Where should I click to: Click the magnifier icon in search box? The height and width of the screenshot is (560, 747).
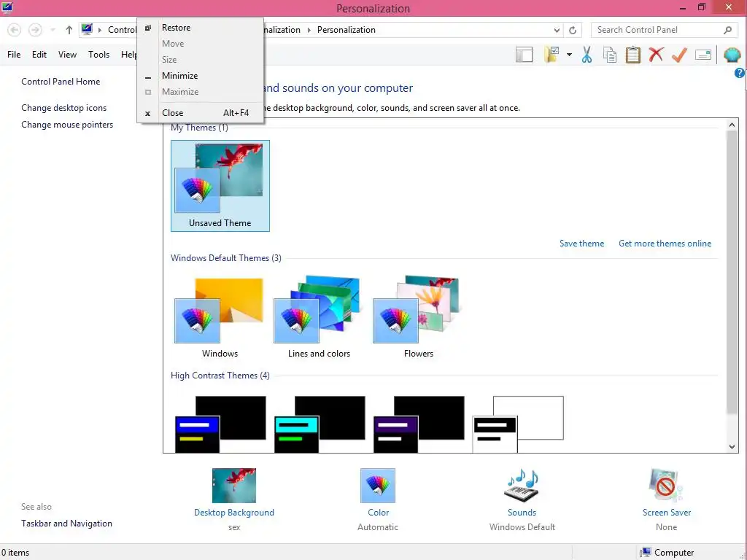[727, 30]
